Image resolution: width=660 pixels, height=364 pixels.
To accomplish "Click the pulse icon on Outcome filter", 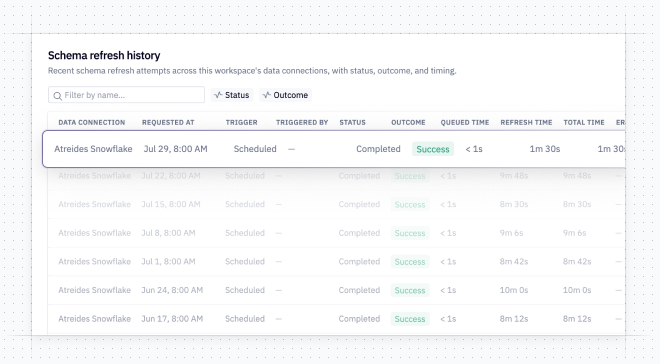I will click(x=266, y=95).
